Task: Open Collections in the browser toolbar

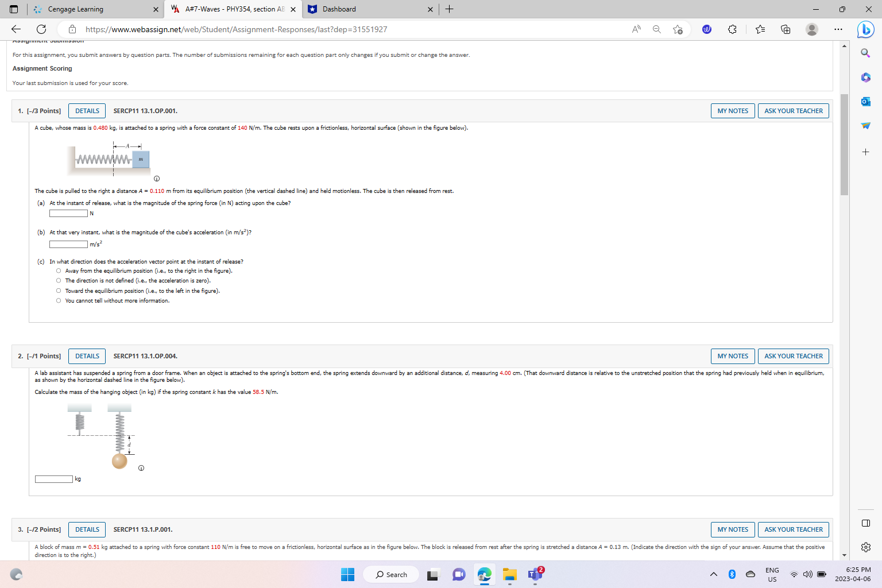Action: [x=786, y=29]
